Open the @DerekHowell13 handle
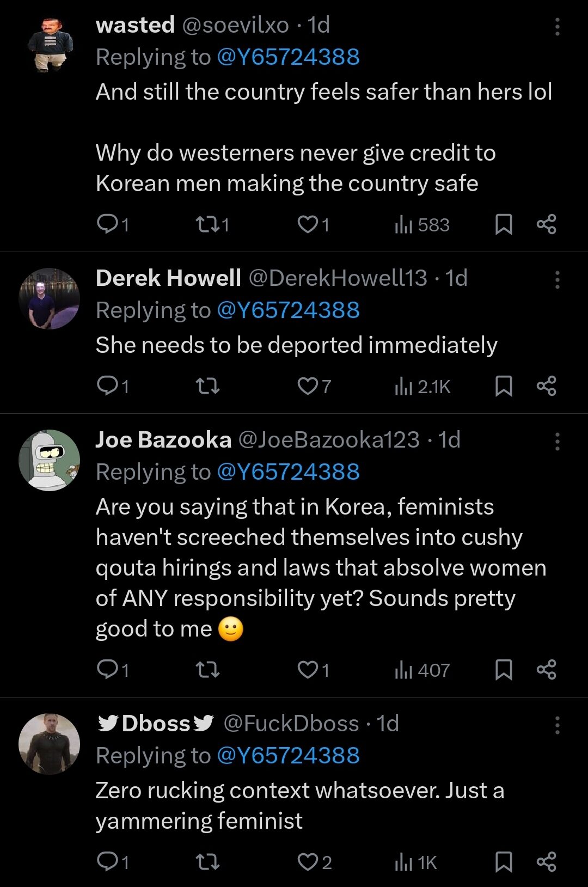 tap(338, 278)
